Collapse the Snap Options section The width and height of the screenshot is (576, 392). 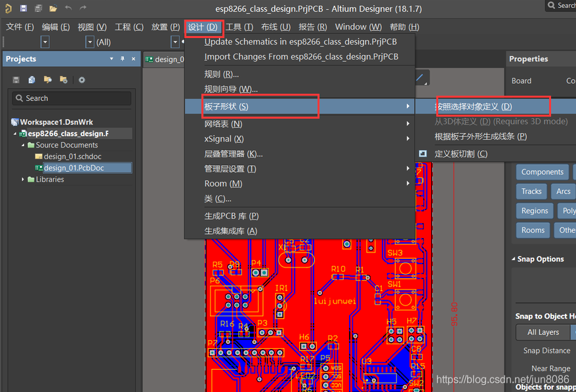point(513,259)
